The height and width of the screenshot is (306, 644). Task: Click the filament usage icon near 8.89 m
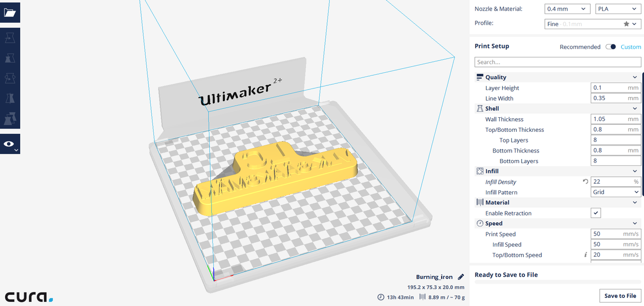(x=423, y=297)
